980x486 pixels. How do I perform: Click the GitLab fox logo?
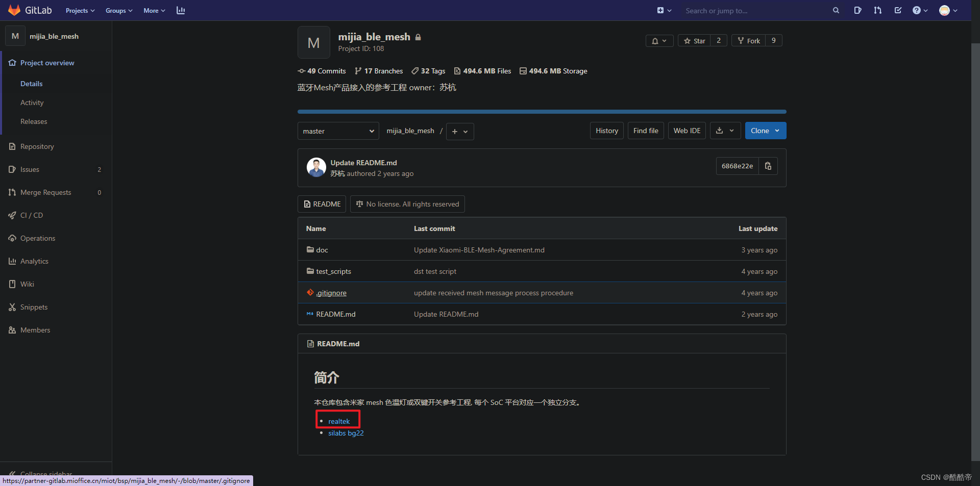(x=14, y=10)
